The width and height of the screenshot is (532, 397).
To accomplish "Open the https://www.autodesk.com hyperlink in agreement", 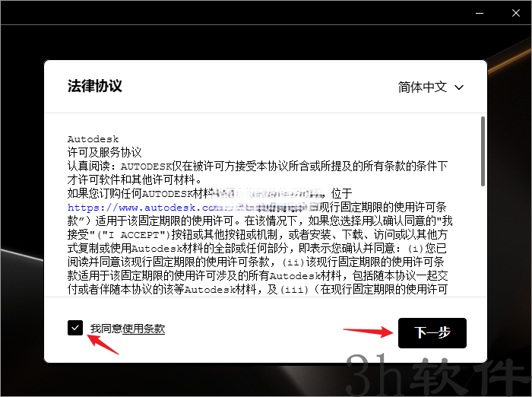I will click(x=145, y=208).
